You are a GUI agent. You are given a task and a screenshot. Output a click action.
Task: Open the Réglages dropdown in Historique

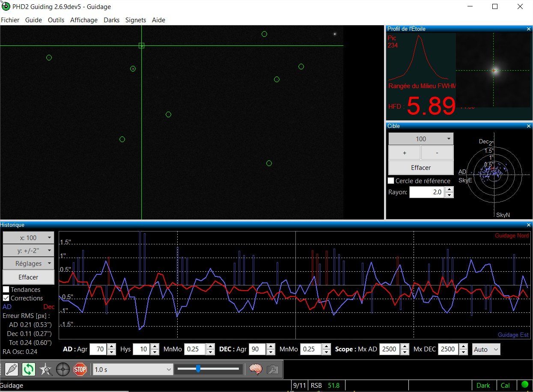(28, 263)
